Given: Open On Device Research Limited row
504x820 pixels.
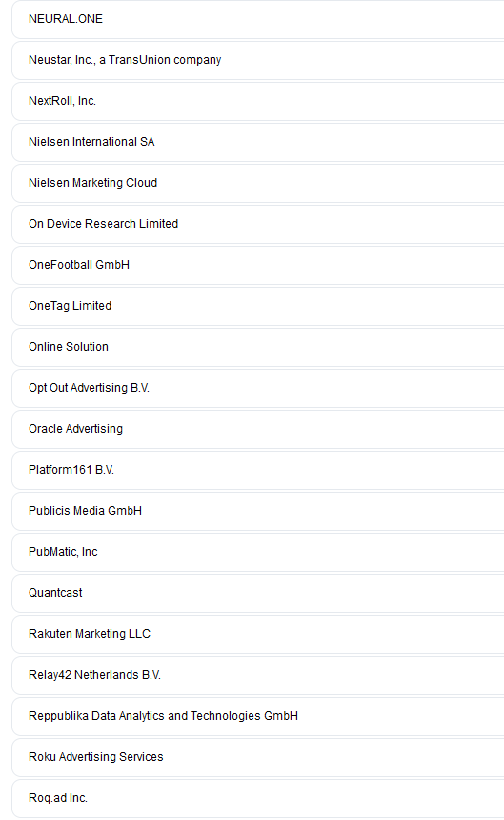Looking at the screenshot, I should (258, 224).
